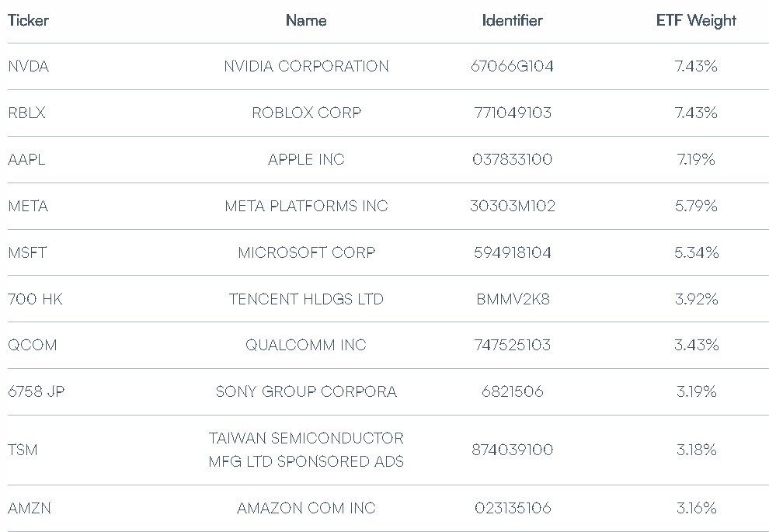Click the Name column header
This screenshot has width=769, height=532.
(306, 21)
